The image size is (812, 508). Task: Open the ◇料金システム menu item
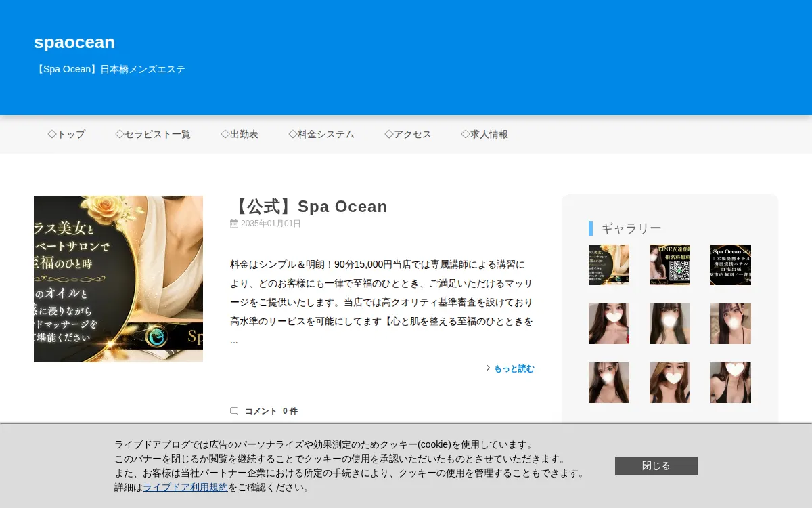tap(321, 134)
